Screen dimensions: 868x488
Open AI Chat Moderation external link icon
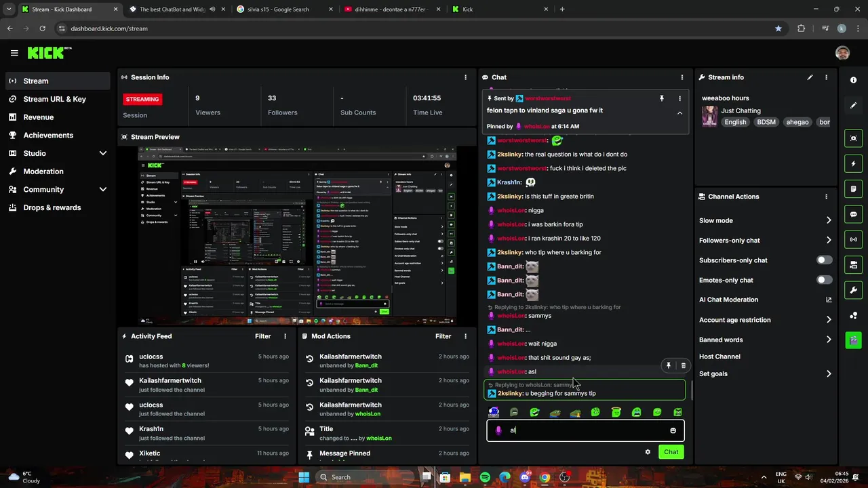828,300
